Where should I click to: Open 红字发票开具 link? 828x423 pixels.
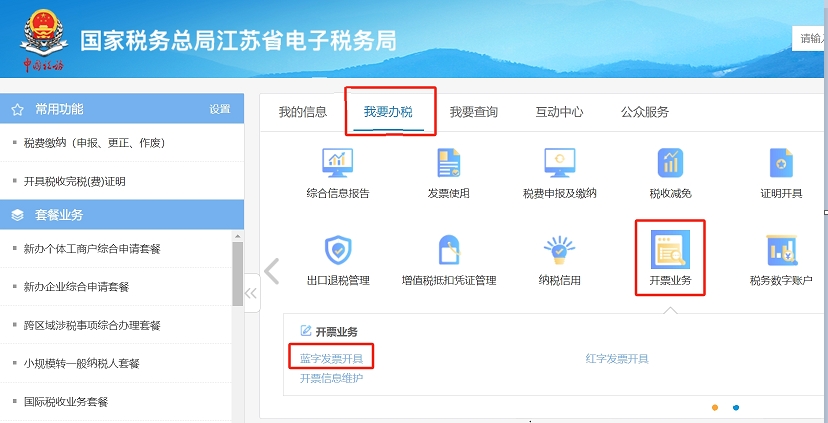tap(617, 359)
